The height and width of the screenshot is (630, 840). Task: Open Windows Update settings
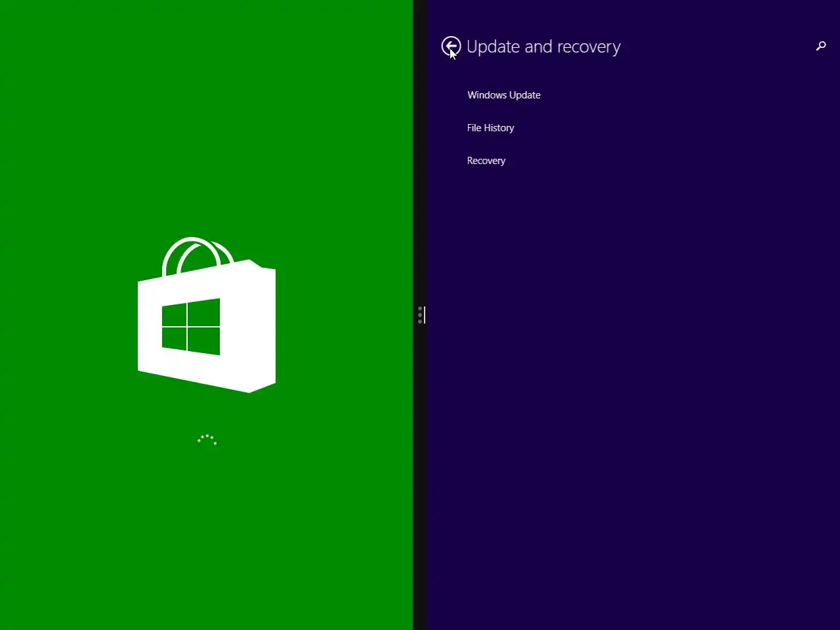click(x=504, y=95)
